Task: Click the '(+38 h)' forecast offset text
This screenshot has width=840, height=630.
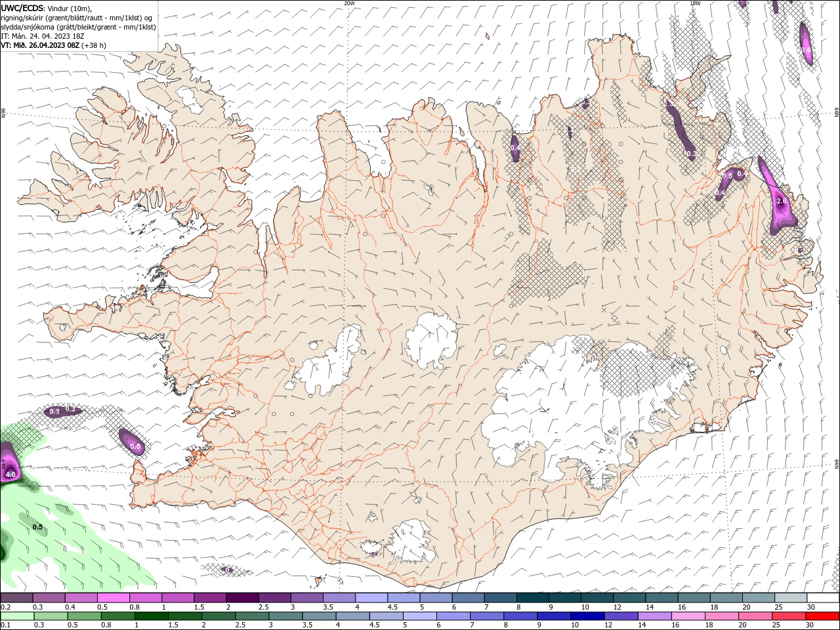Action: (94, 45)
